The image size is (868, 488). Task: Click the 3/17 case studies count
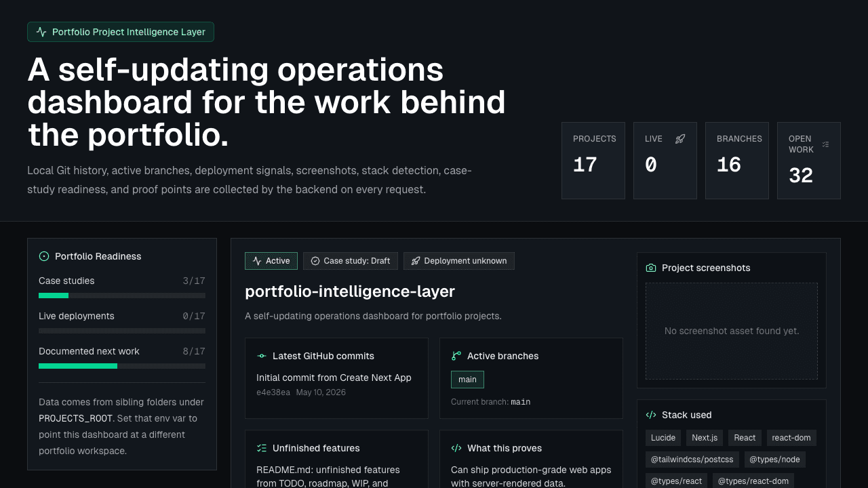click(x=194, y=281)
